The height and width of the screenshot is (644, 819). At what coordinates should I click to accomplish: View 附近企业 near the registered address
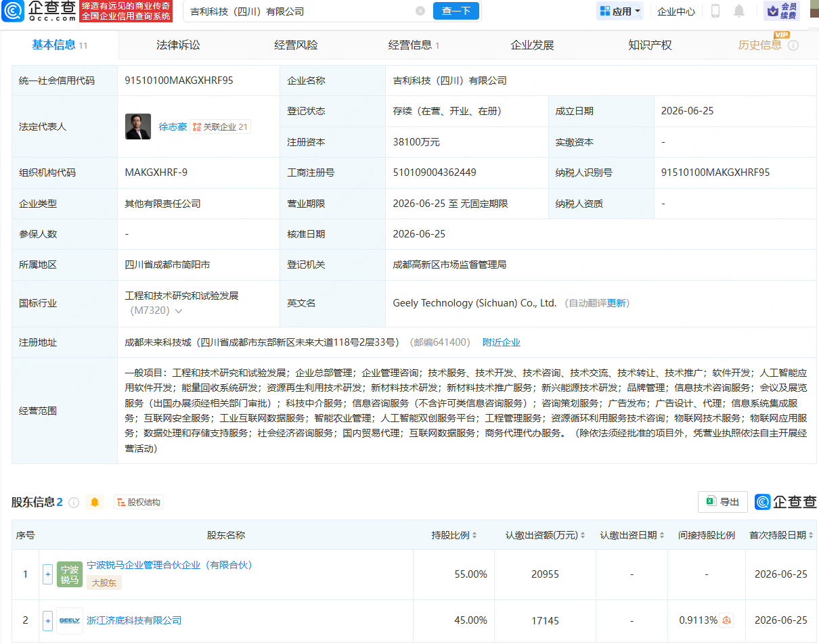coord(502,342)
